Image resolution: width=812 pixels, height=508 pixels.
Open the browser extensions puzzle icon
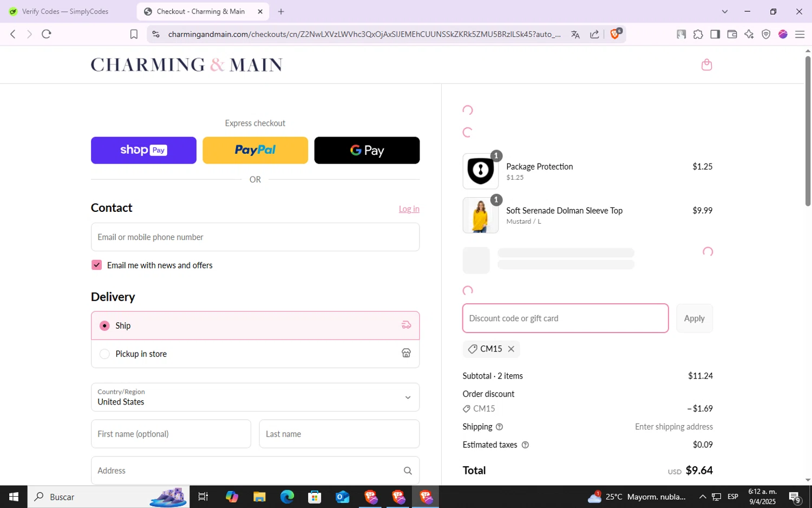point(698,34)
